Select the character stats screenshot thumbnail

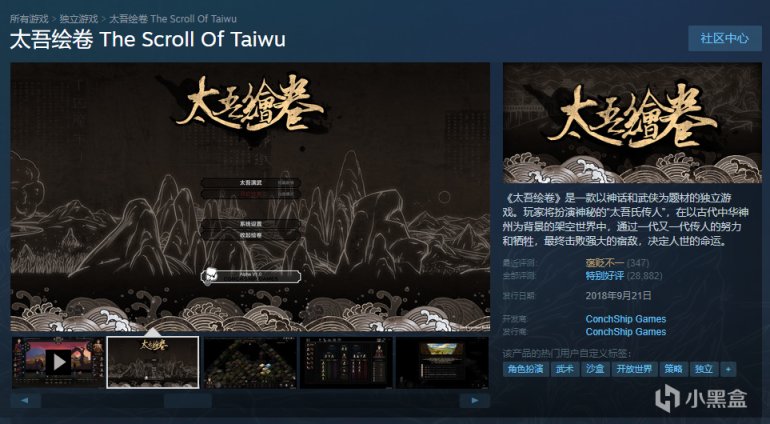tap(346, 362)
